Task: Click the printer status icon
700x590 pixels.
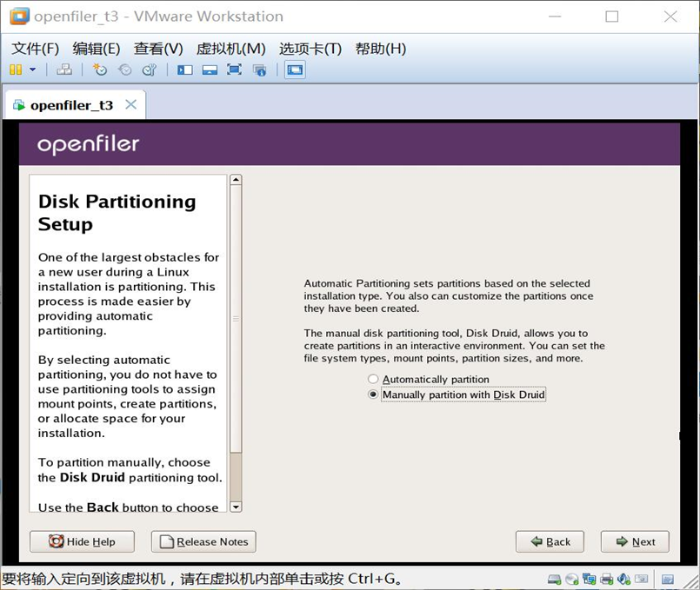Action: [x=607, y=580]
